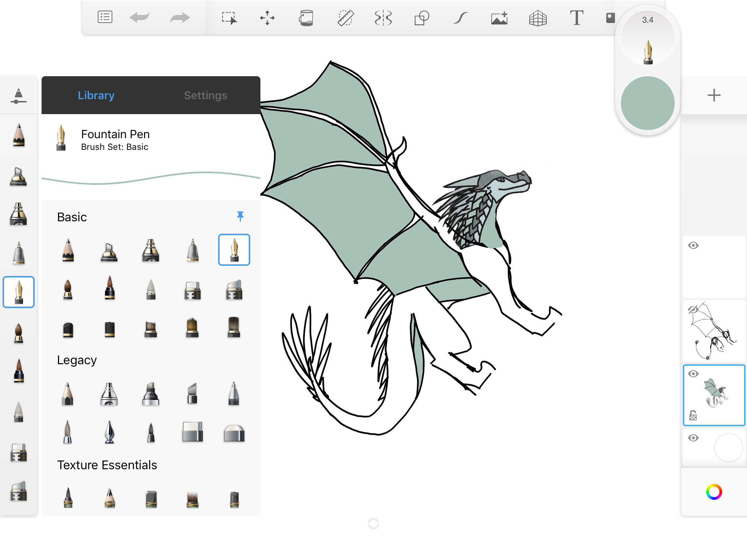Pin the Basic brush set

pos(240,216)
